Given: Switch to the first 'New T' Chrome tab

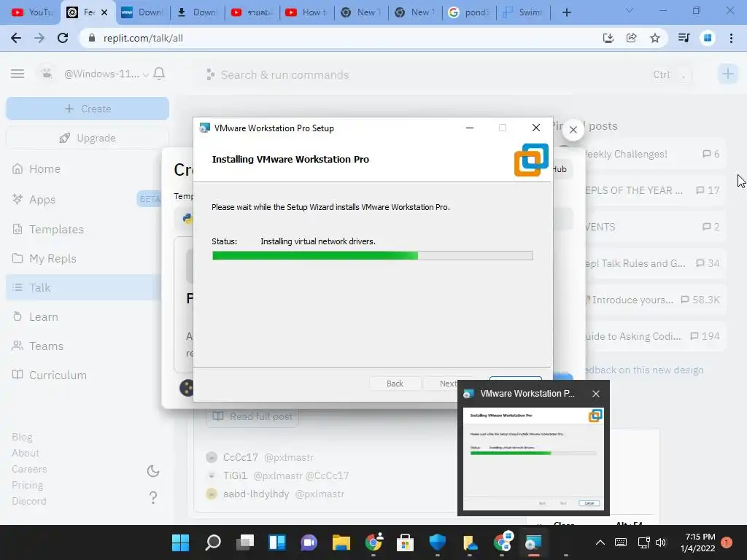Looking at the screenshot, I should 361,12.
